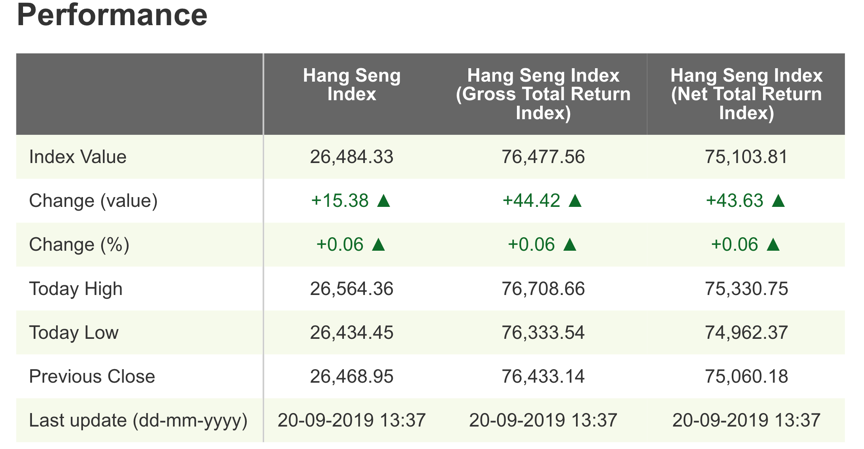Click the Today Low row label
The width and height of the screenshot is (864, 449).
(74, 333)
